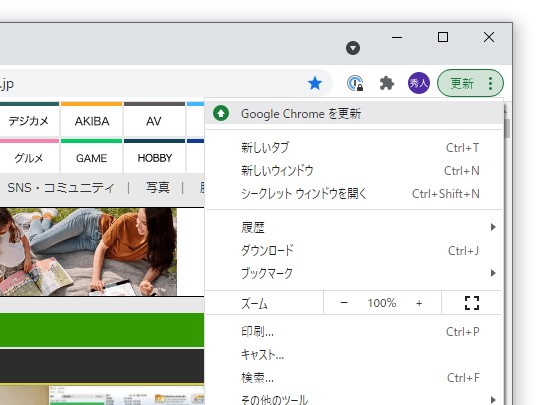Viewport: 540px width, 405px height.
Task: Select キャスト... menu item
Action: click(353, 354)
